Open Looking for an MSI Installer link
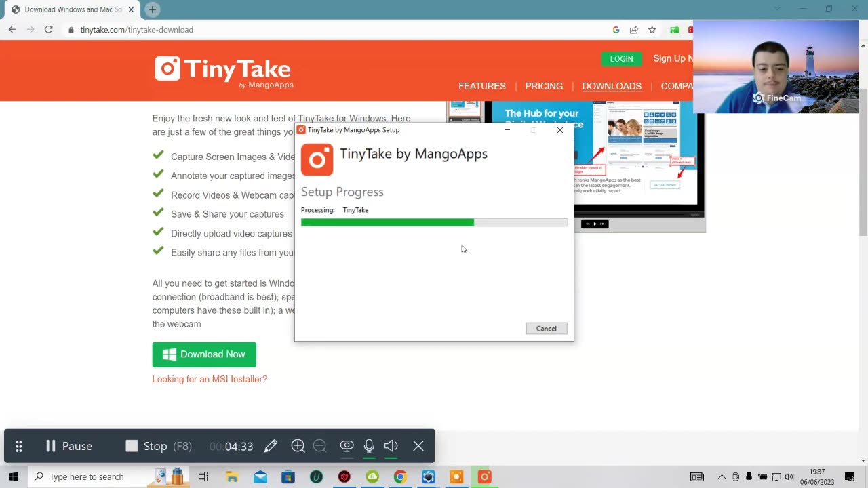This screenshot has height=488, width=868. 210,379
